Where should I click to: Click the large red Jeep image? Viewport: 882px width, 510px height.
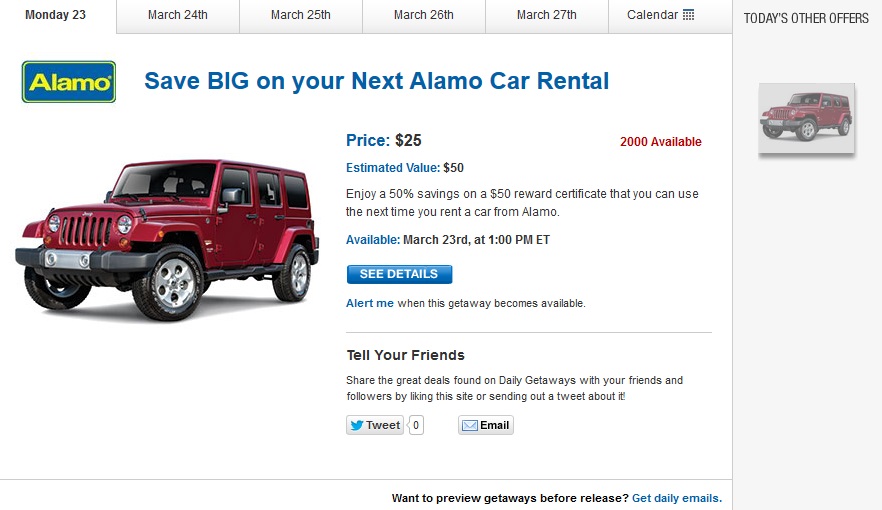click(x=167, y=240)
